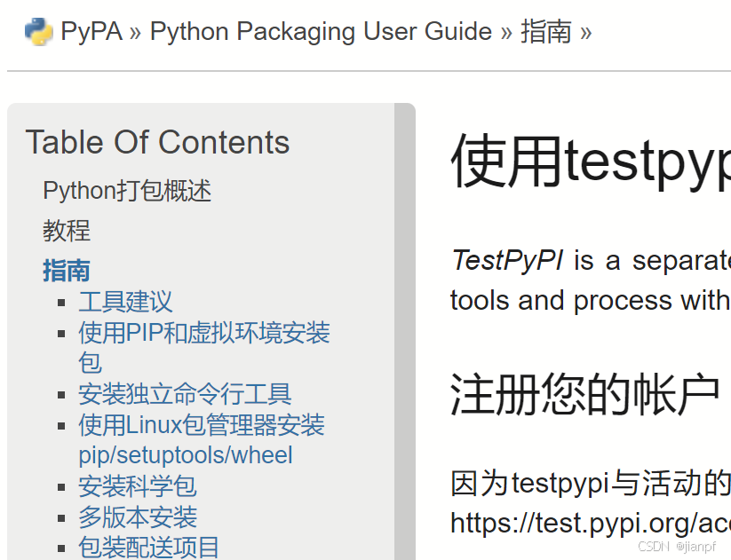Collapse sidebar using the gray strip
Screen dimensions: 731x560
[405, 331]
